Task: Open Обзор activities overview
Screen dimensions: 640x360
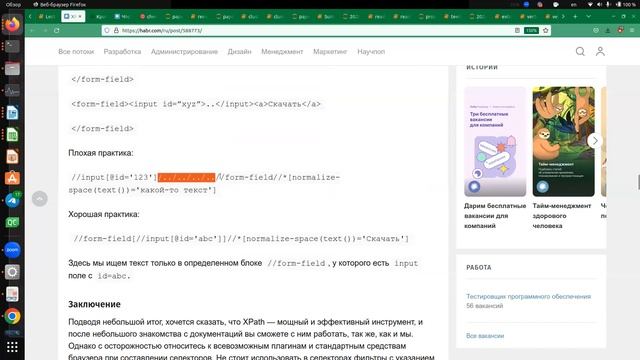Action: pos(13,4)
